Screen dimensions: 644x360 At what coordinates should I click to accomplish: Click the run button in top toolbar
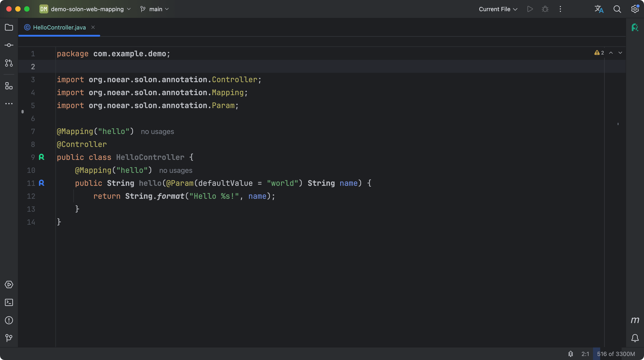coord(530,9)
